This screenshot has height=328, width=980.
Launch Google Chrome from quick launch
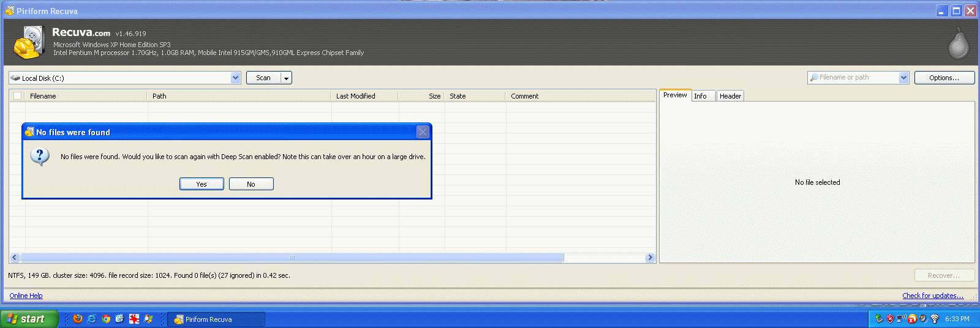pos(106,319)
